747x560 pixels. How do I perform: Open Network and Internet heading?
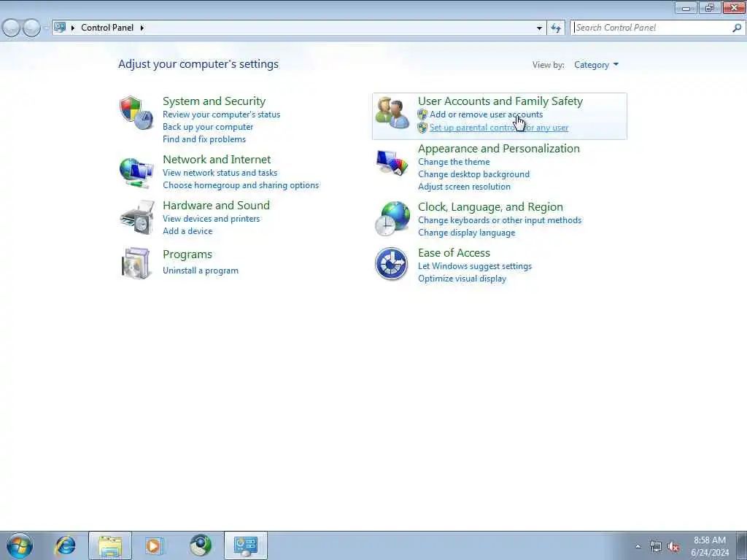pyautogui.click(x=217, y=159)
